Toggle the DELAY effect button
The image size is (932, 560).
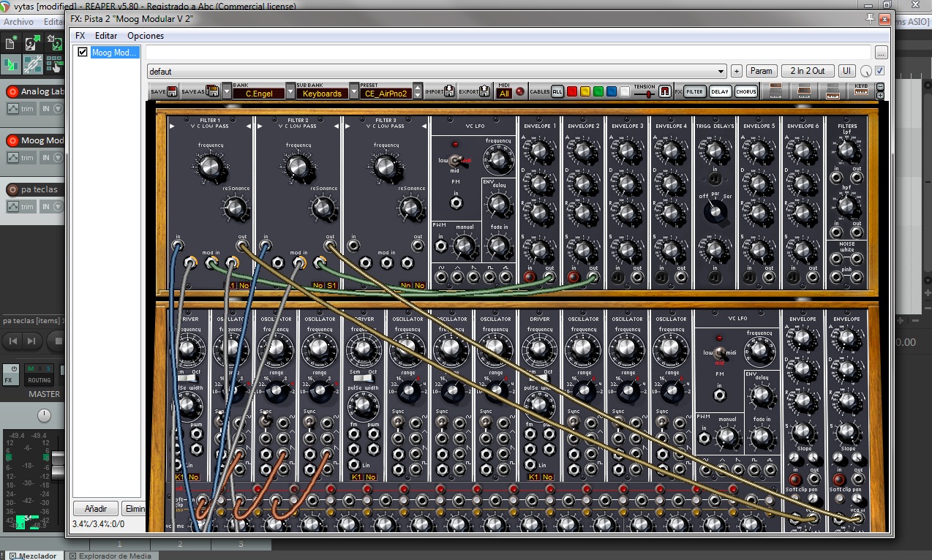(720, 91)
